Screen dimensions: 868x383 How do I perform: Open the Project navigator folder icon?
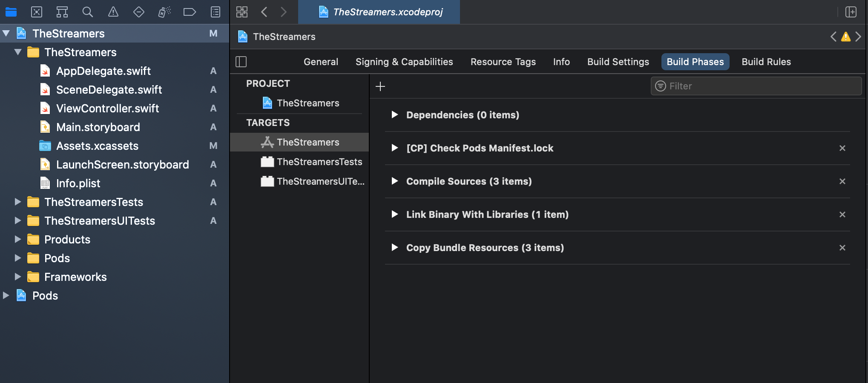pos(11,12)
